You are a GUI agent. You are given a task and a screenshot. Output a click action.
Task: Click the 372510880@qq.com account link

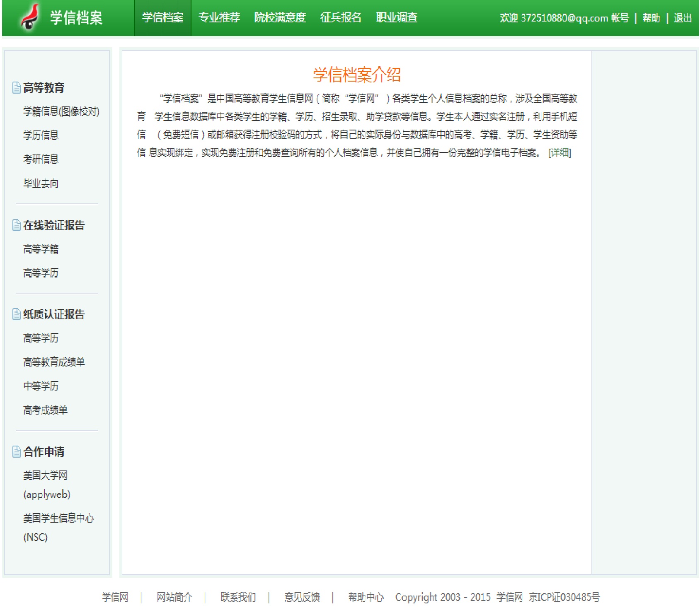[x=564, y=18]
